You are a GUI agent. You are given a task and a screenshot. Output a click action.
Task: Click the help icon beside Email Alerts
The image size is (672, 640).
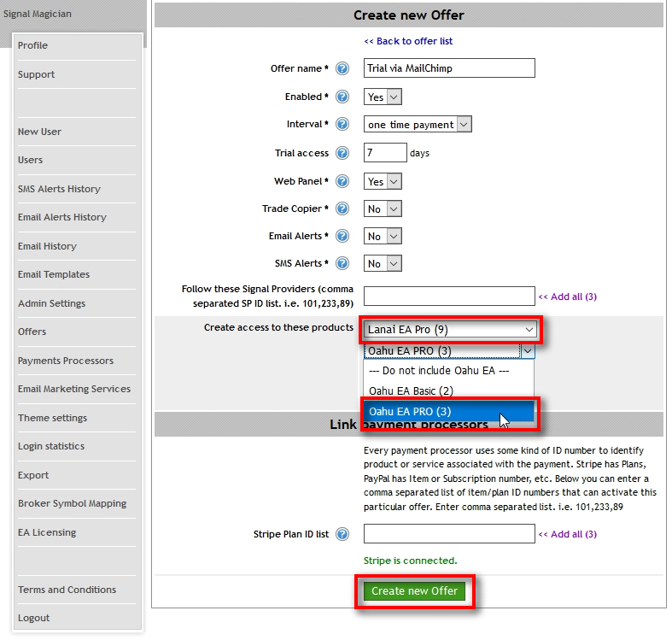342,237
